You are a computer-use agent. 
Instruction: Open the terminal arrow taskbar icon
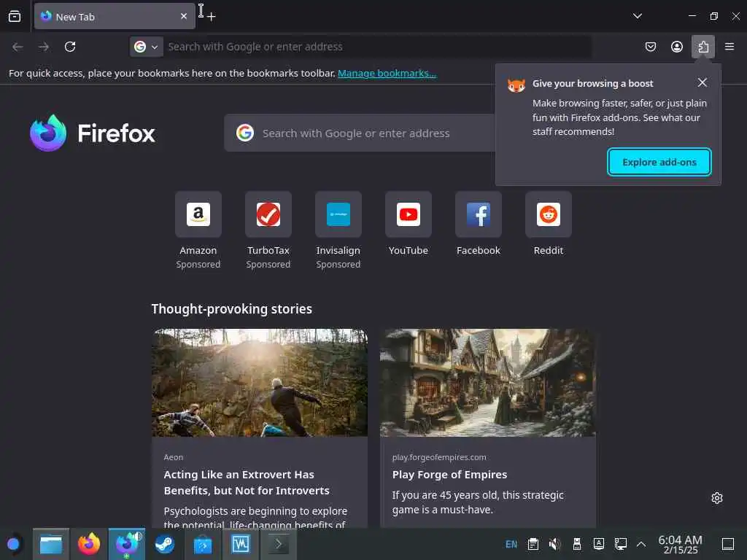(279, 544)
